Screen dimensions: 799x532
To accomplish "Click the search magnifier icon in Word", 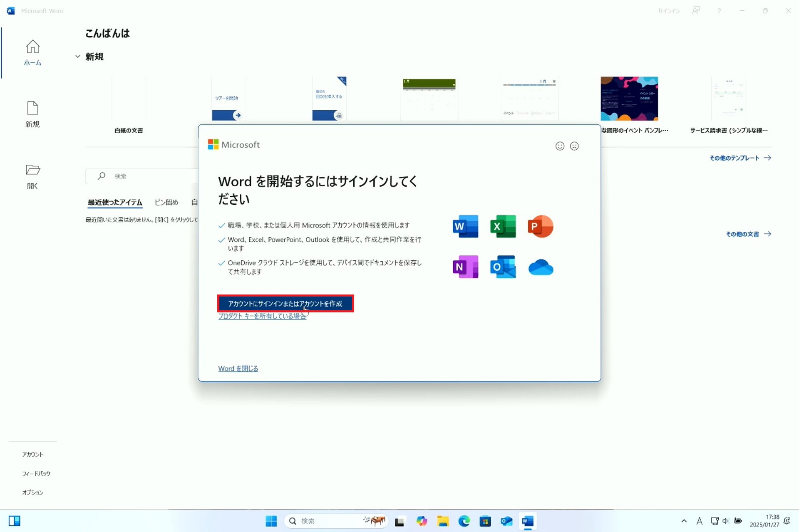I will pyautogui.click(x=101, y=176).
